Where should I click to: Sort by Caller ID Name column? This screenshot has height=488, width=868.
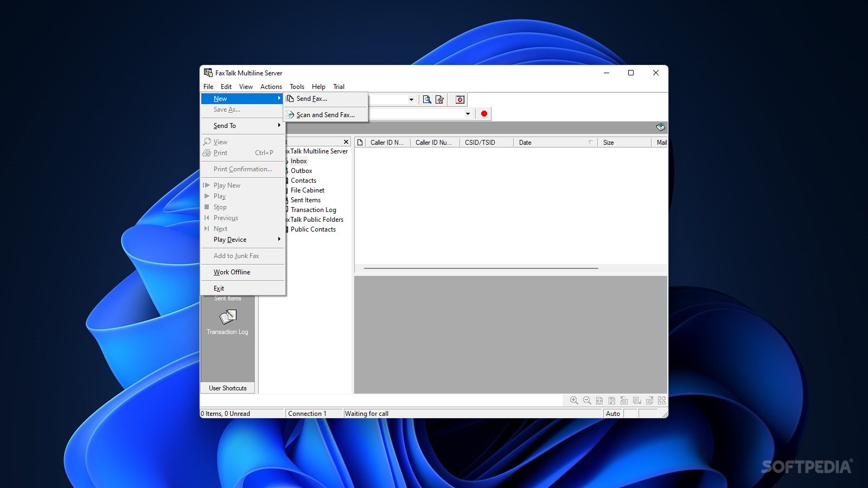(x=387, y=143)
